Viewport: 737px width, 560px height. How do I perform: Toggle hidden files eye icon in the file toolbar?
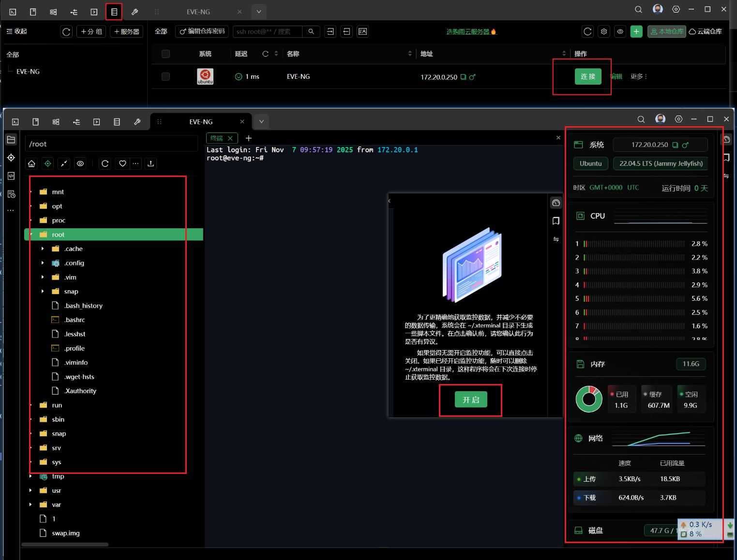tap(80, 163)
